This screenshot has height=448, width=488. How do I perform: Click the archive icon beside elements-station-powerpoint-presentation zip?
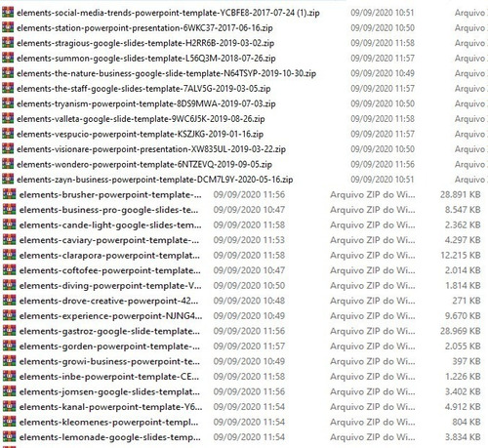coord(8,27)
